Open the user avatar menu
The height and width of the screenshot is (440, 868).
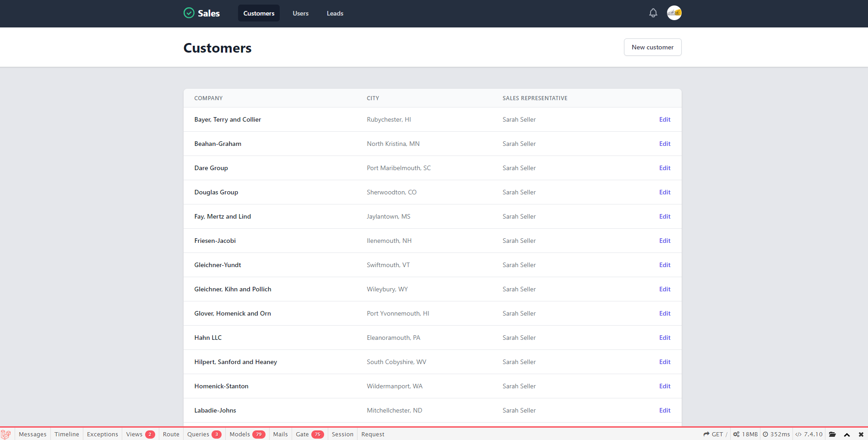click(674, 13)
